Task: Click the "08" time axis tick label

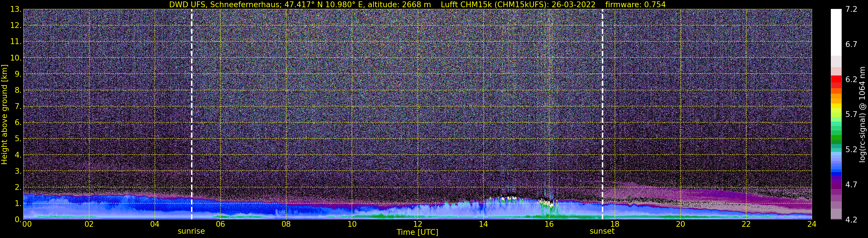Action: [286, 224]
